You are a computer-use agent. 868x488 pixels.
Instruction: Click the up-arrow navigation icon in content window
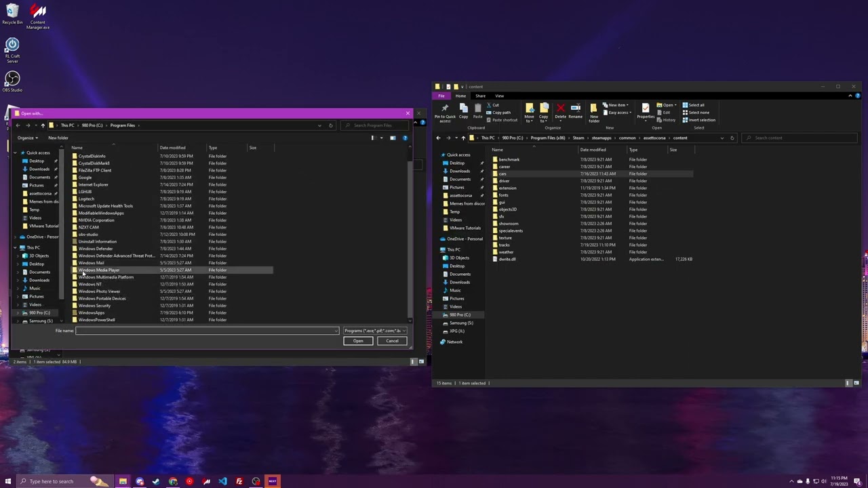463,138
